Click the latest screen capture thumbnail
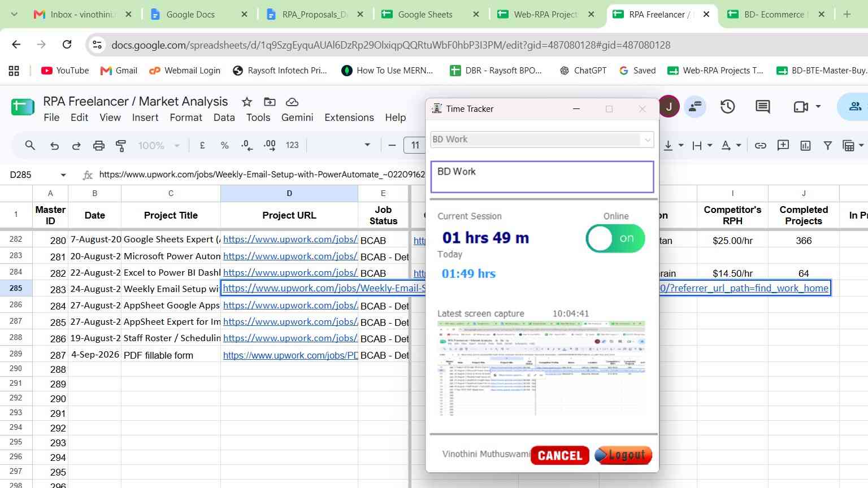Screen dimensions: 868x488 (x=541, y=369)
